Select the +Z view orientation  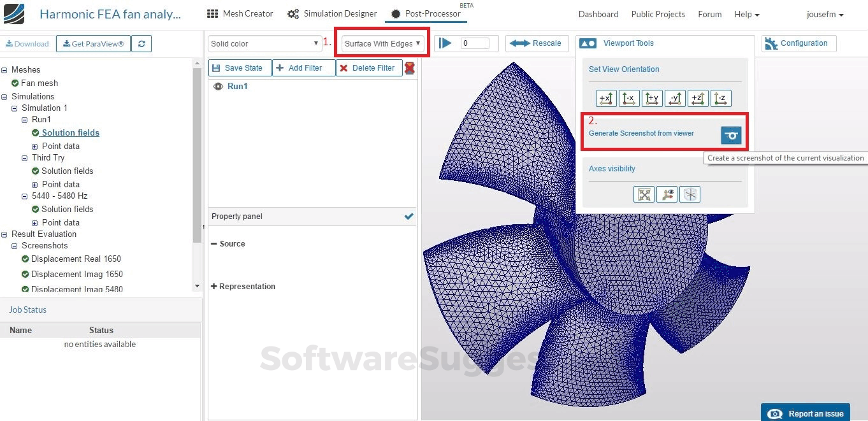pos(698,98)
